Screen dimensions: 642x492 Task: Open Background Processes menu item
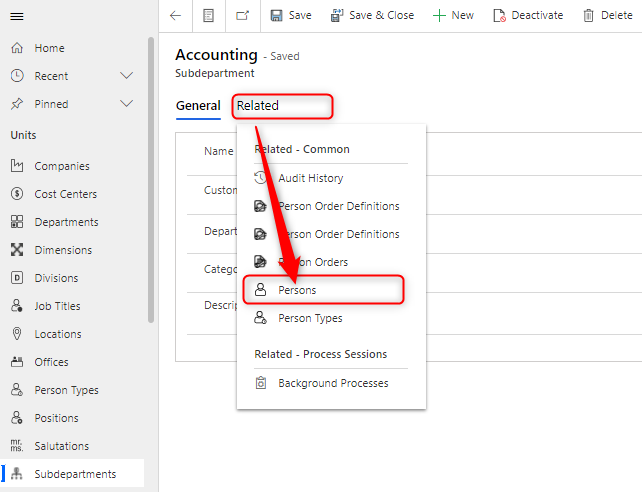(x=332, y=383)
